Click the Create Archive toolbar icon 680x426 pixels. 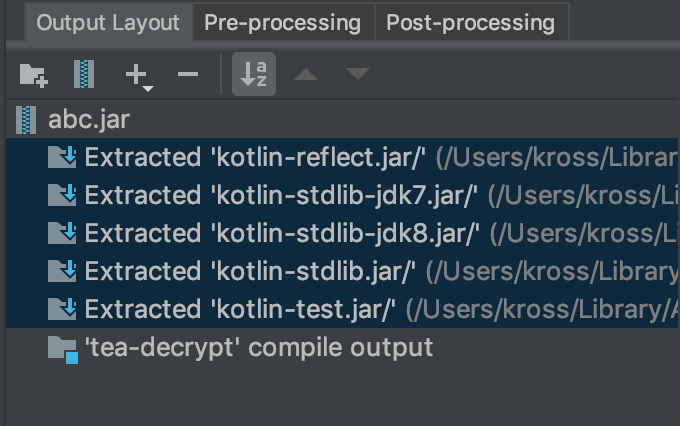click(84, 74)
